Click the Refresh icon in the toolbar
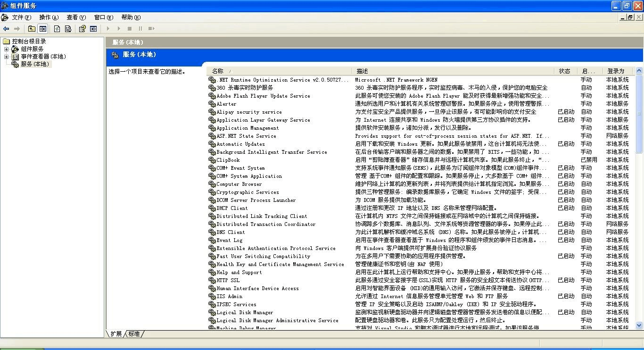This screenshot has height=350, width=644. (x=57, y=29)
